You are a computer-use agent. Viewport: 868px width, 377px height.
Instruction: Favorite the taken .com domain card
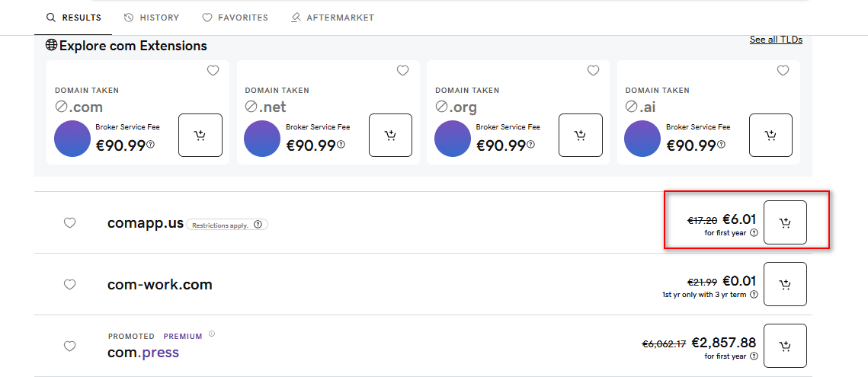click(x=213, y=71)
